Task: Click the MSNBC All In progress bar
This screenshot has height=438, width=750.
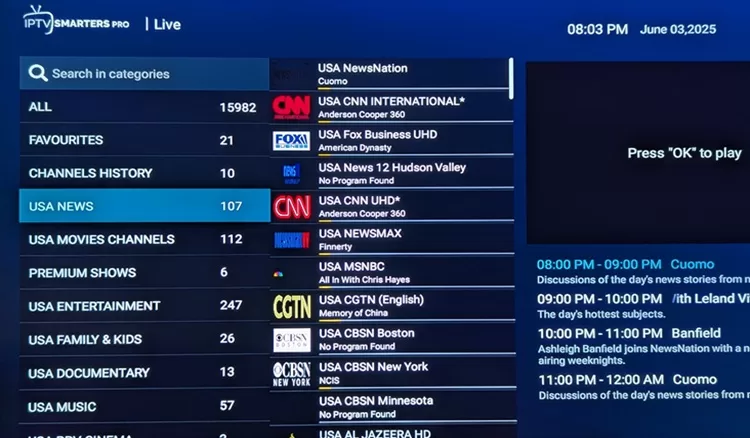Action: click(x=416, y=287)
